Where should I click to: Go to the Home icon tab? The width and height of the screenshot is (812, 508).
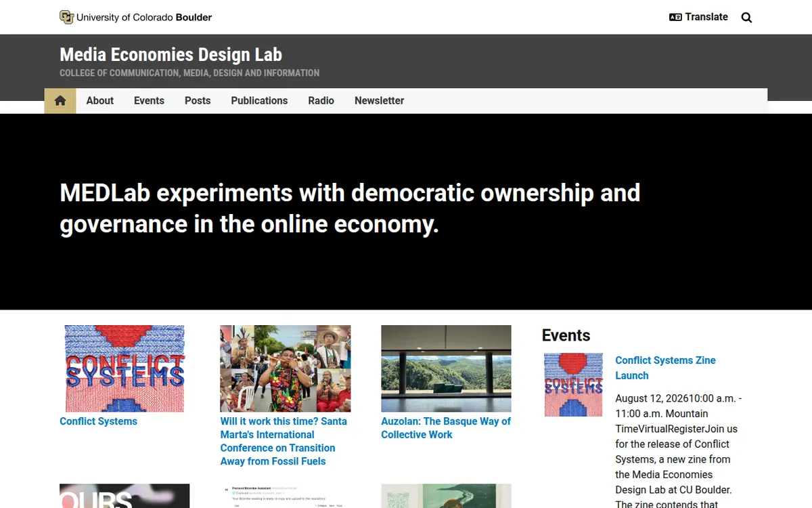tap(60, 101)
